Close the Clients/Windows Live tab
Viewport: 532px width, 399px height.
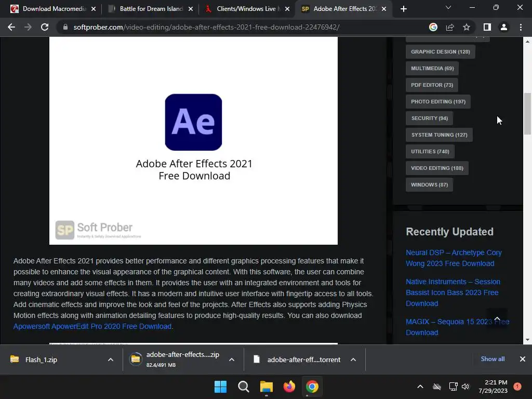(287, 9)
